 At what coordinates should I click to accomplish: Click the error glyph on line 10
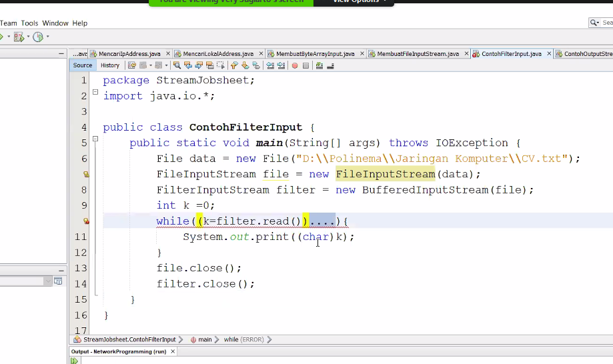(x=86, y=221)
